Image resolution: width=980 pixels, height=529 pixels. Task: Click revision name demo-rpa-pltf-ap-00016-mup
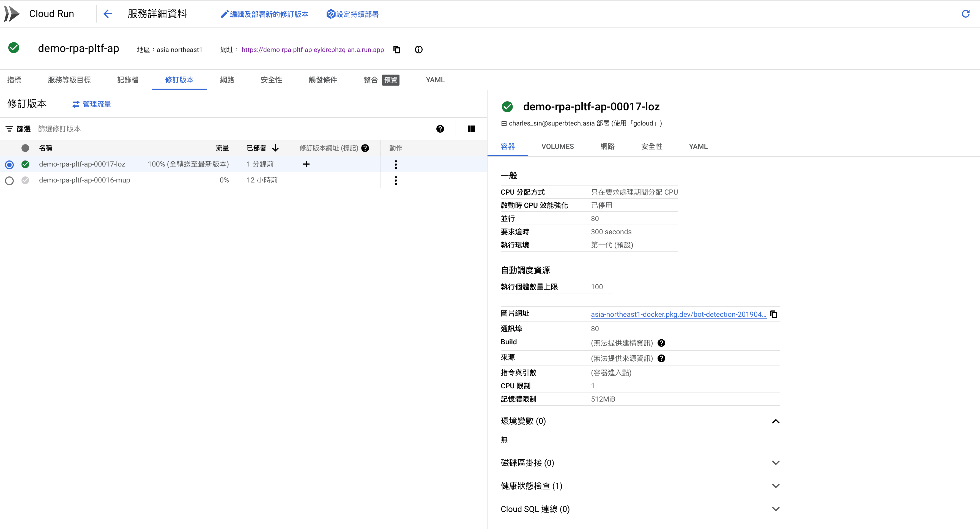(84, 180)
